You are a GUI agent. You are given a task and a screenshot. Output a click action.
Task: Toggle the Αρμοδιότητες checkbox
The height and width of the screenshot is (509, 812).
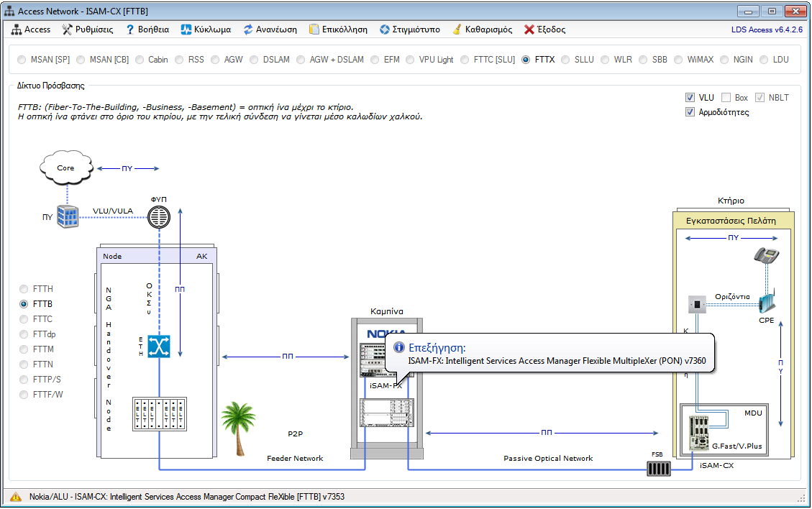coord(690,112)
